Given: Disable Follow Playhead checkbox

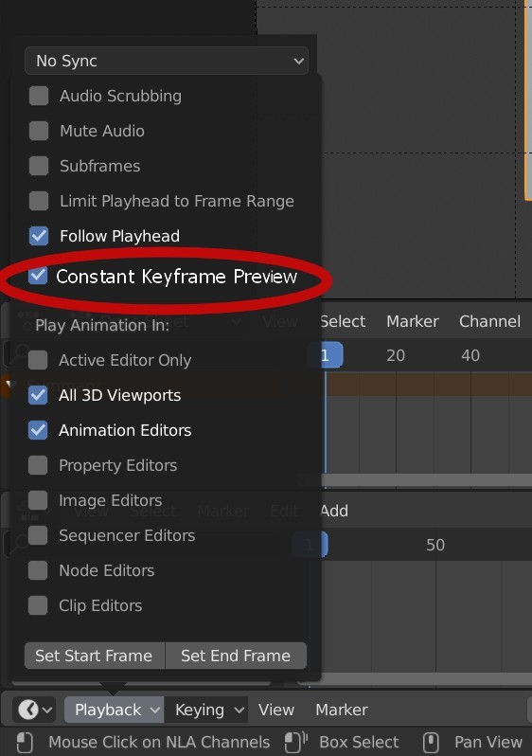Looking at the screenshot, I should pyautogui.click(x=39, y=236).
